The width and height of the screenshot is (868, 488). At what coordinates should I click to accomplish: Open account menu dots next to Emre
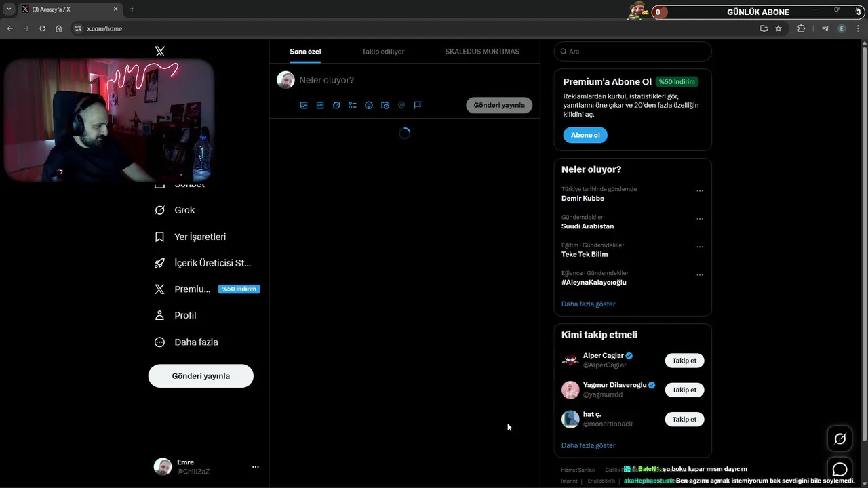point(256,466)
